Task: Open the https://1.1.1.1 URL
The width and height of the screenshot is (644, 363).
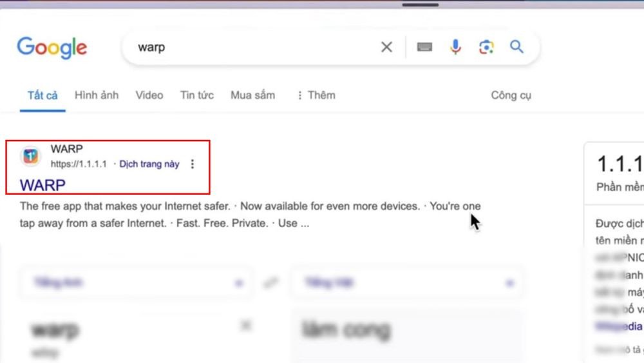Action: pos(79,164)
